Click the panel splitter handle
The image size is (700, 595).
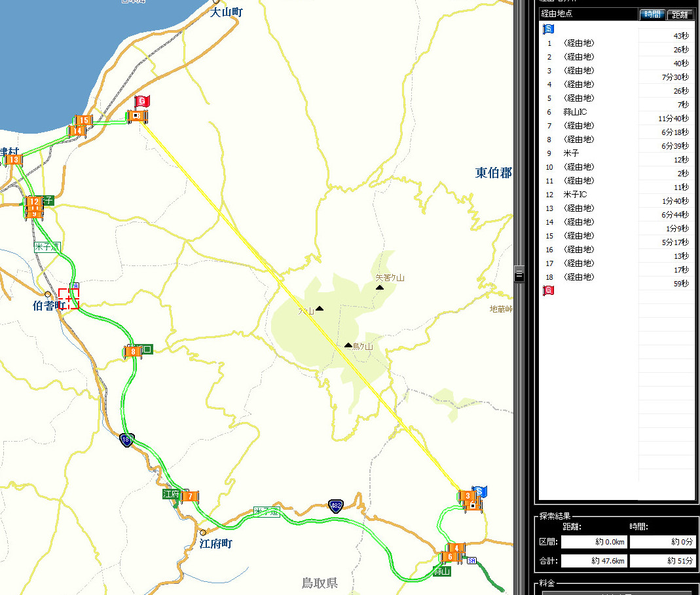tap(519, 273)
